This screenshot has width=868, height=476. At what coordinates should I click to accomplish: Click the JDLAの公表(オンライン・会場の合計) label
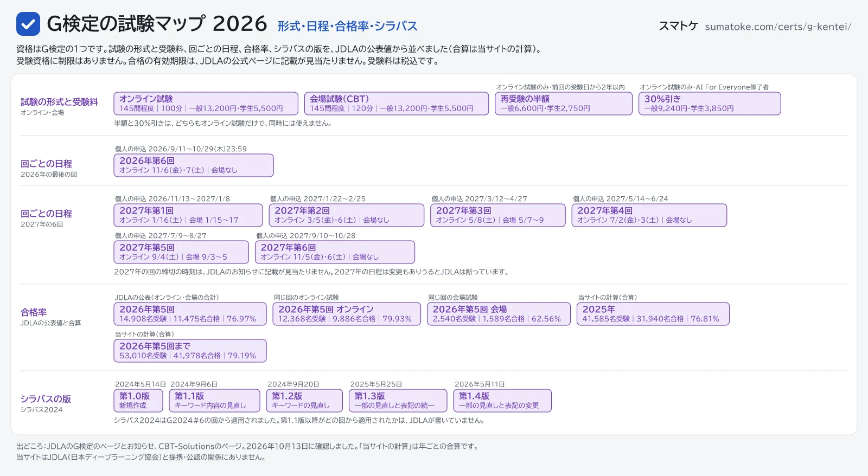coord(167,297)
